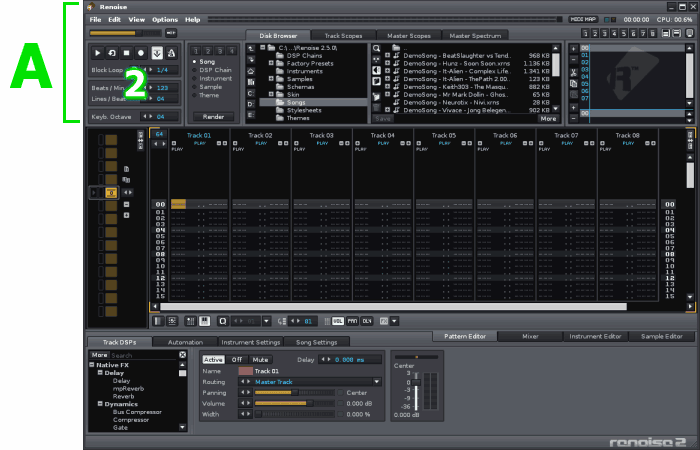Start playback with the Play button

tap(97, 53)
